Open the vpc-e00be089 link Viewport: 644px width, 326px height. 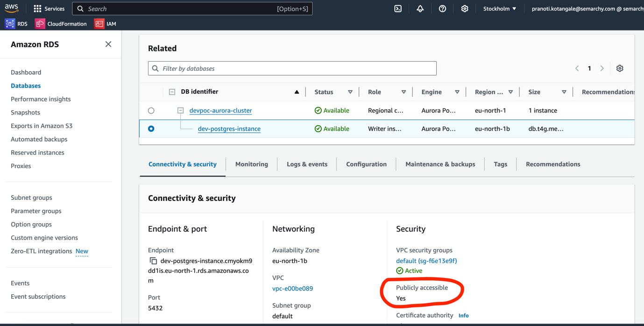(x=292, y=289)
